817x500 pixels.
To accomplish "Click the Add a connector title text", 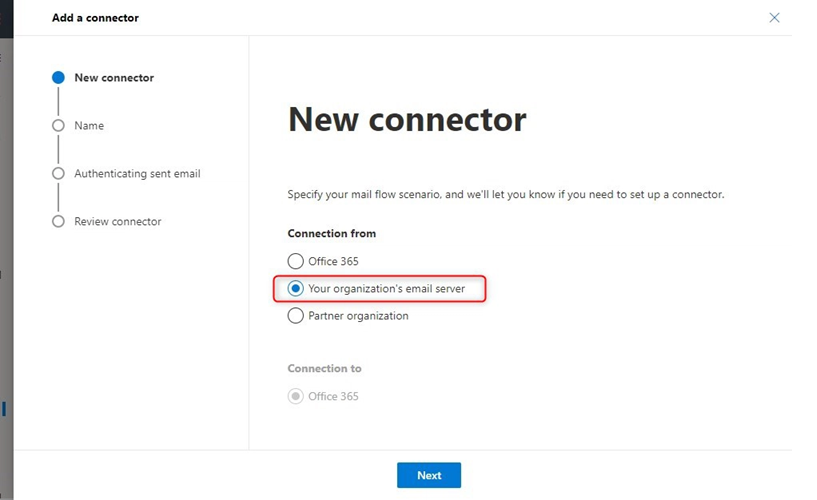I will (x=95, y=18).
